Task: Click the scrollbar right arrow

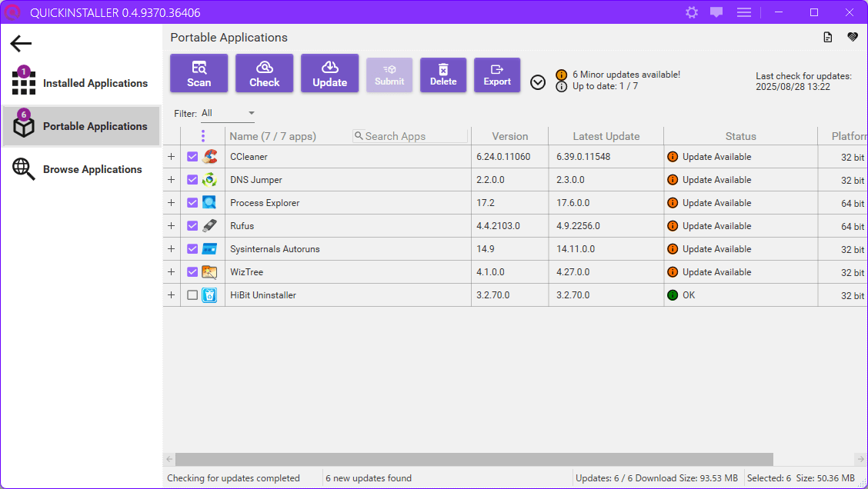Action: click(x=861, y=459)
